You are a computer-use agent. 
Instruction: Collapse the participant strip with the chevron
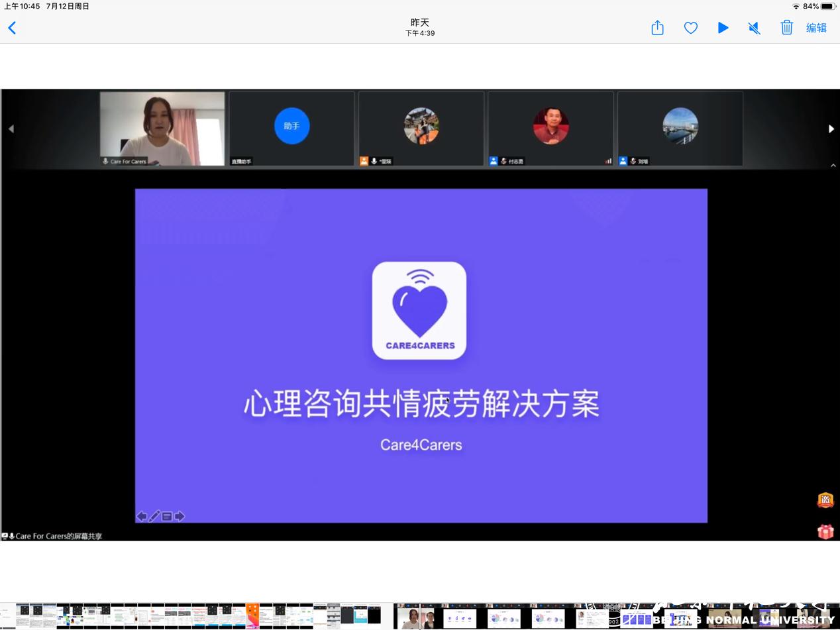click(x=833, y=165)
